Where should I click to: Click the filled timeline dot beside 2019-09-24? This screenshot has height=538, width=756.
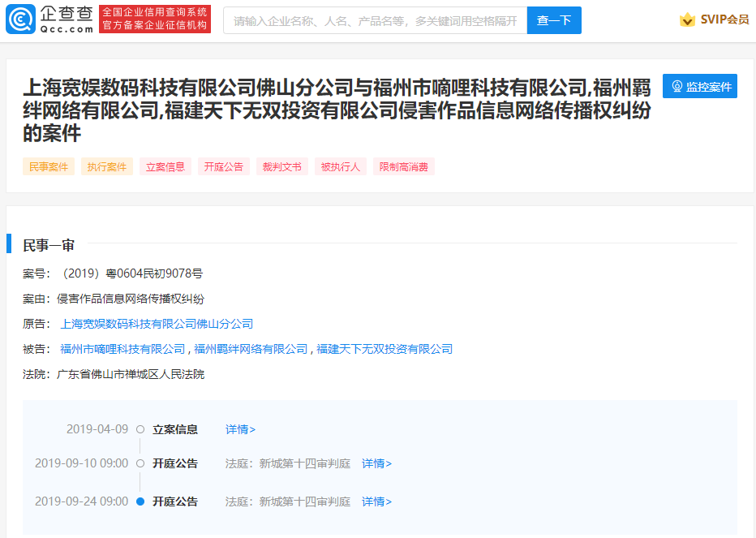coord(140,501)
